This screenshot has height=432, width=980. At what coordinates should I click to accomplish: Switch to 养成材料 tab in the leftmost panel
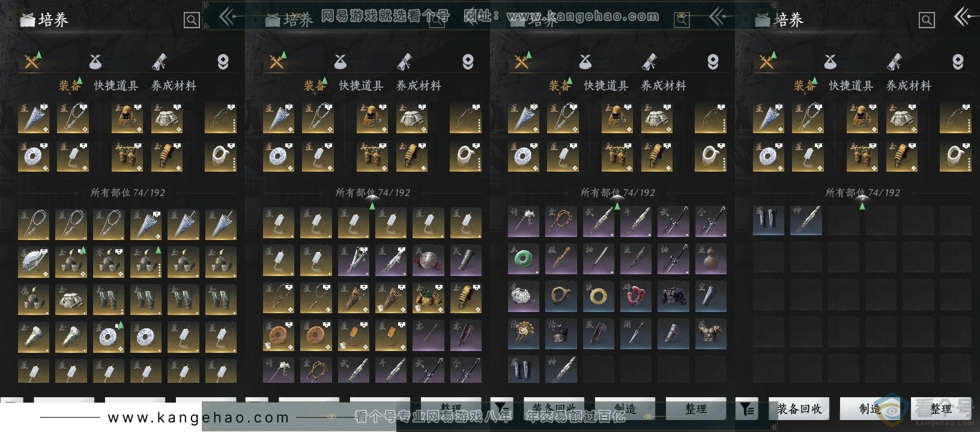(x=174, y=86)
